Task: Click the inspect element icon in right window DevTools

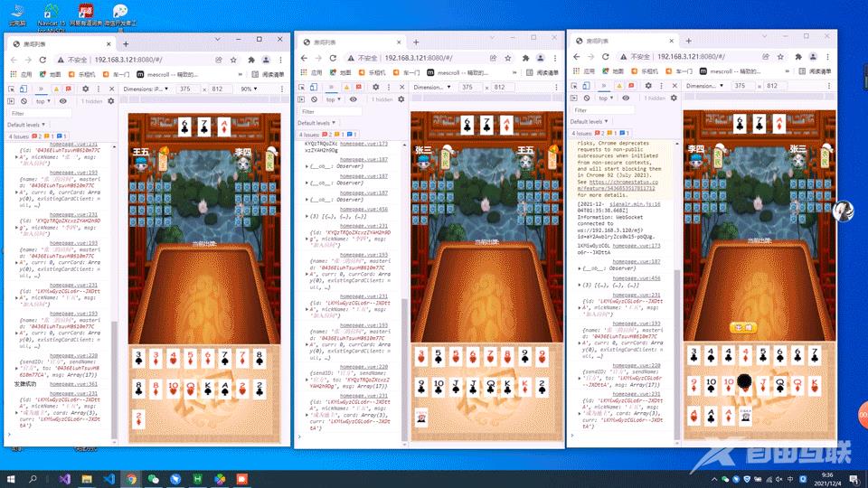Action: point(575,86)
